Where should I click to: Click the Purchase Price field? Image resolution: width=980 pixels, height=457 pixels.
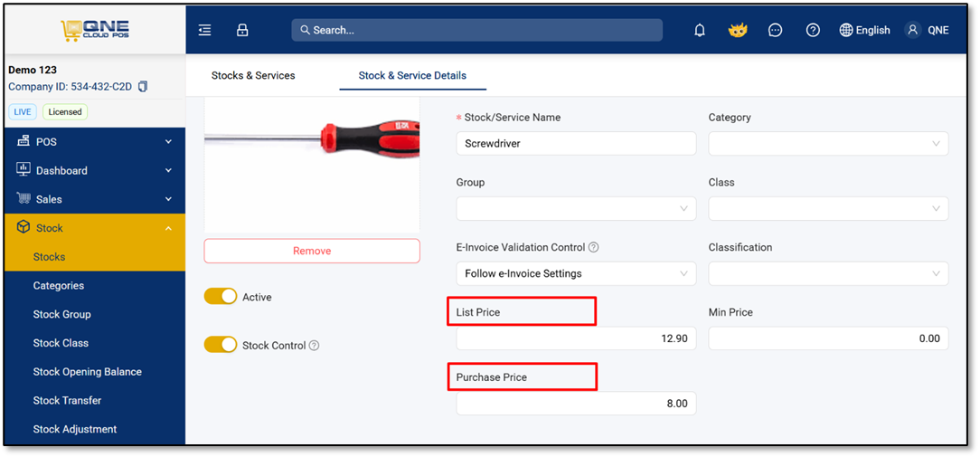(576, 404)
